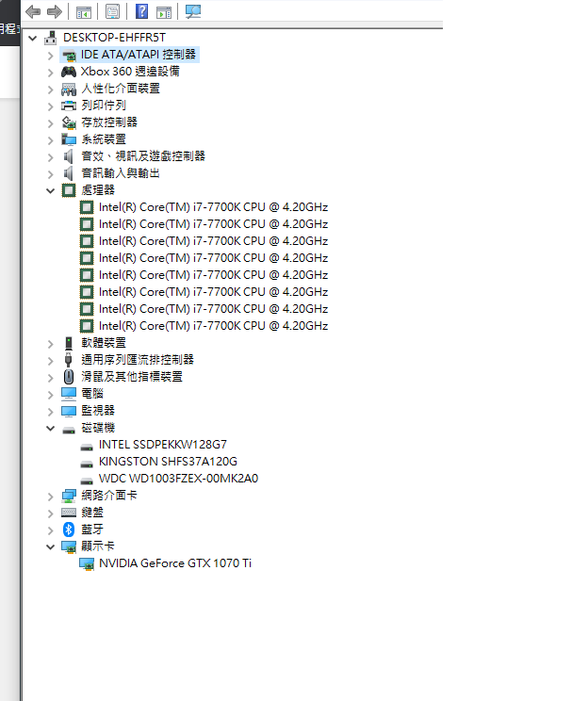This screenshot has height=701, width=588.
Task: Click the mouse icon for 滑鼠及其他指標裝置
Action: pyautogui.click(x=69, y=377)
